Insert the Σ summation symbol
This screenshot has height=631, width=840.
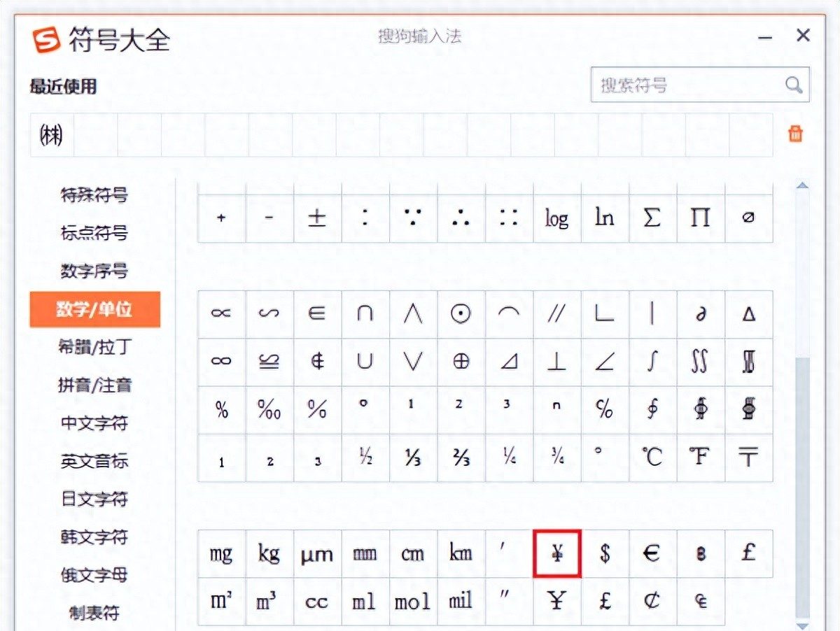pyautogui.click(x=652, y=218)
